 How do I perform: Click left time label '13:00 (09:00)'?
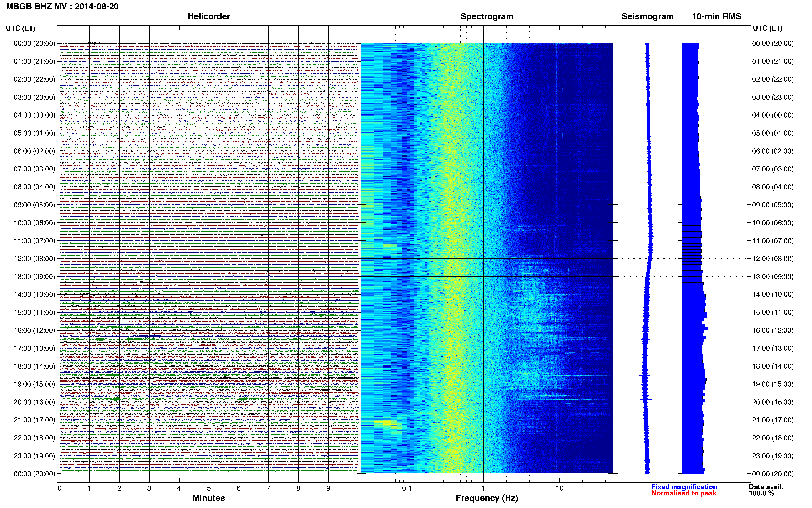[x=34, y=277]
